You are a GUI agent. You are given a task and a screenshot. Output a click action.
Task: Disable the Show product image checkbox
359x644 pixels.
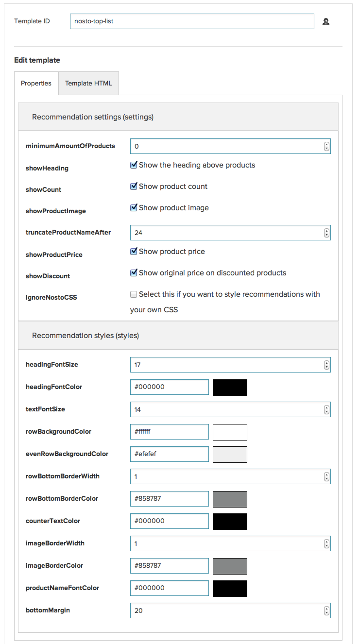pos(134,208)
